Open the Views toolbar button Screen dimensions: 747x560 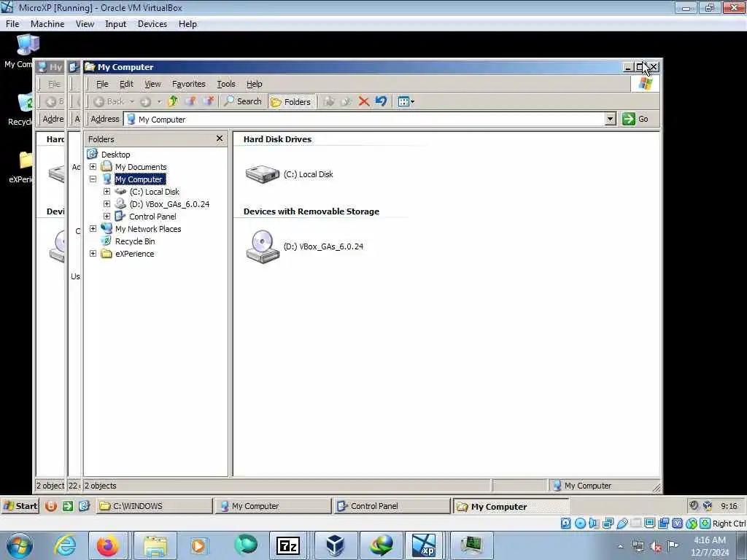[406, 101]
